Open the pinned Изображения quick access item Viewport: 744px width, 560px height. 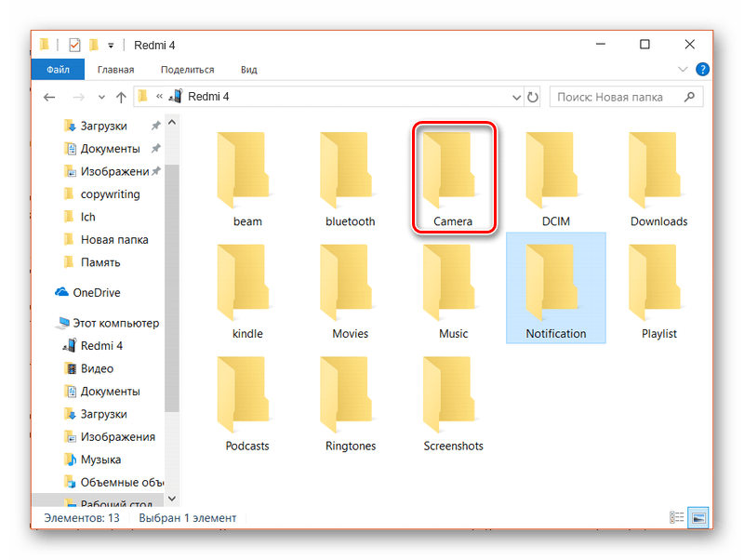(x=113, y=171)
